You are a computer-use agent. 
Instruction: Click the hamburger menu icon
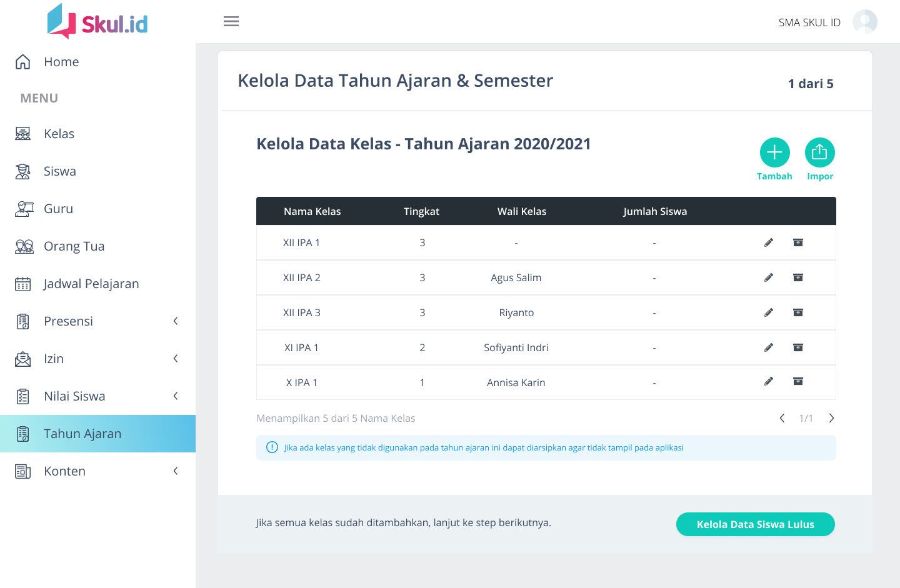(x=231, y=22)
